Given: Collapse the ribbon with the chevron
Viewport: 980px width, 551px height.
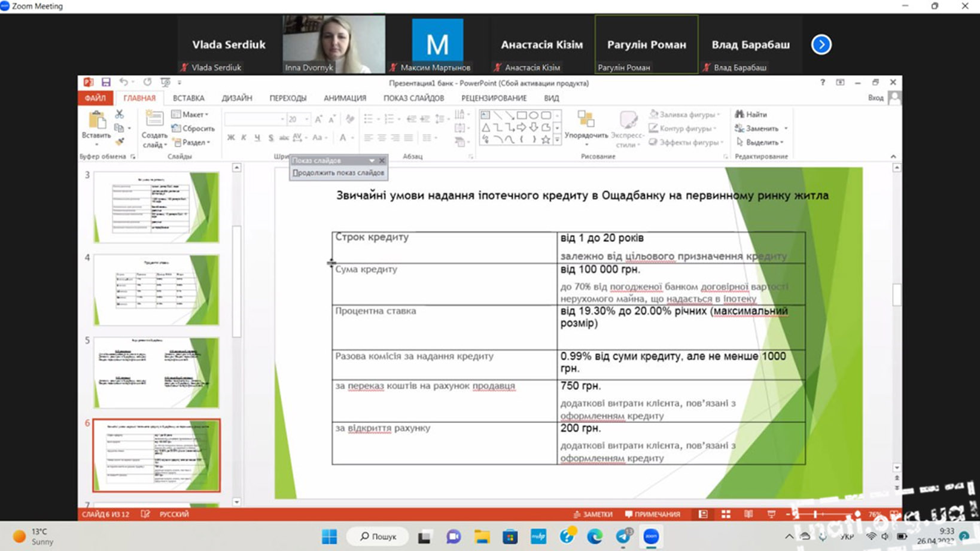Looking at the screenshot, I should [x=893, y=156].
